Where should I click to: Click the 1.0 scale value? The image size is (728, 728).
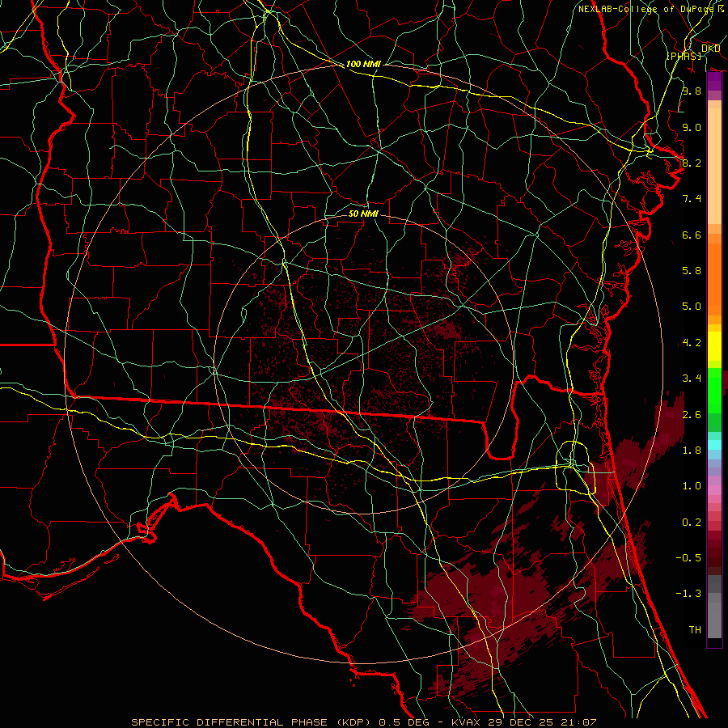tap(692, 486)
